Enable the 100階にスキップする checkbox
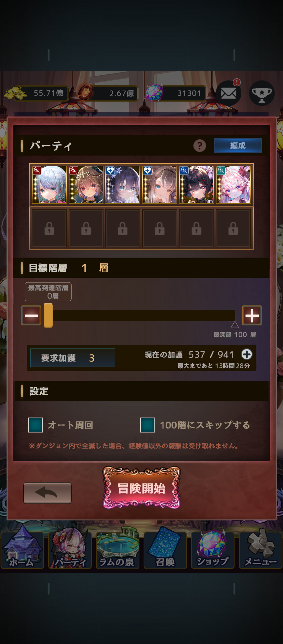This screenshot has height=644, width=283. 148,425
